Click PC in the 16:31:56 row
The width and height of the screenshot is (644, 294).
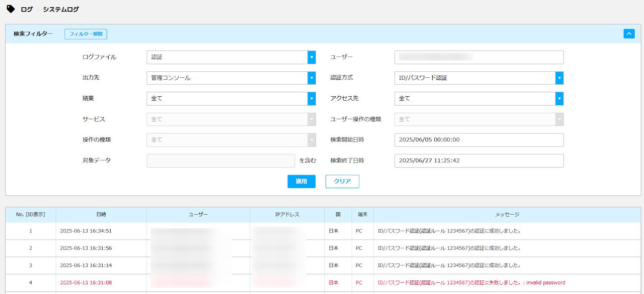point(359,248)
